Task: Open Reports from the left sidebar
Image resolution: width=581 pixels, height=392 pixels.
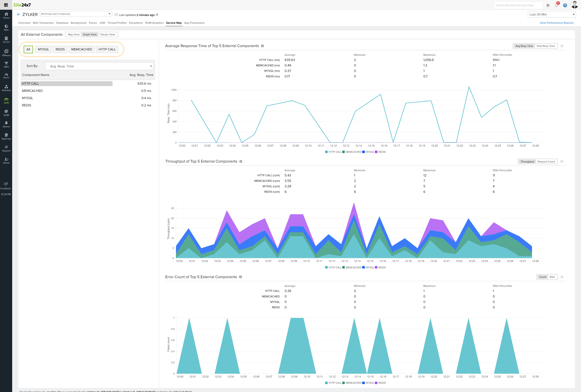Action: point(6,148)
